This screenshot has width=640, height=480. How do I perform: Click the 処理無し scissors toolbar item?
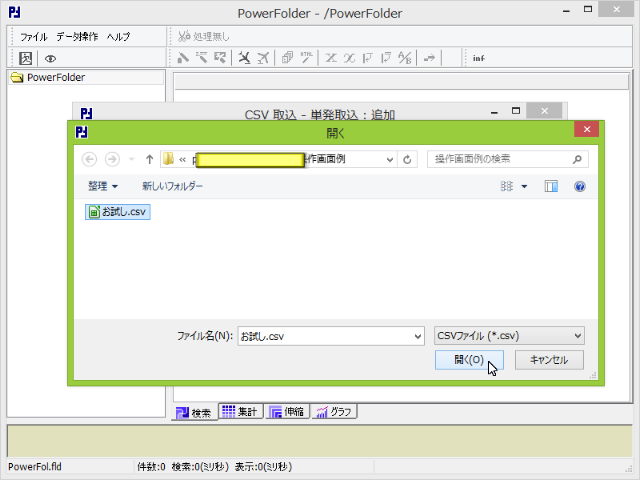click(x=204, y=37)
